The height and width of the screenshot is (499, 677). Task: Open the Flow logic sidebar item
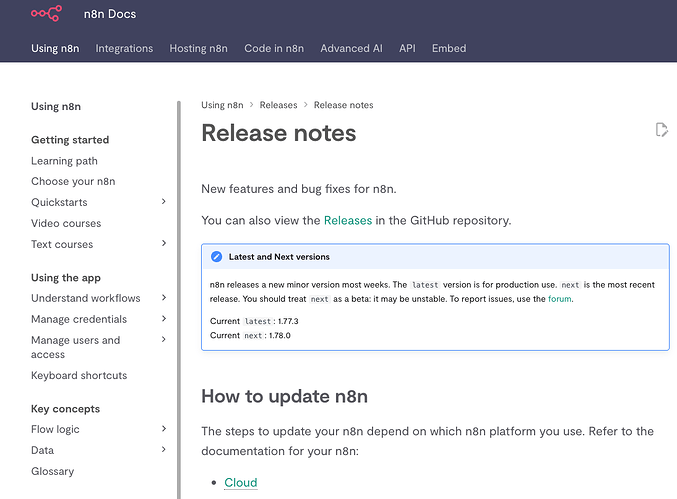tap(55, 430)
